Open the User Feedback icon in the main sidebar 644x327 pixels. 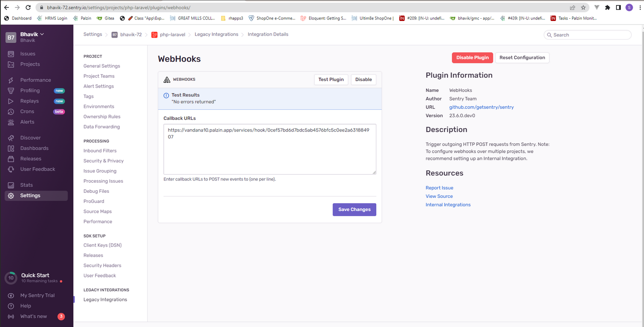click(11, 170)
